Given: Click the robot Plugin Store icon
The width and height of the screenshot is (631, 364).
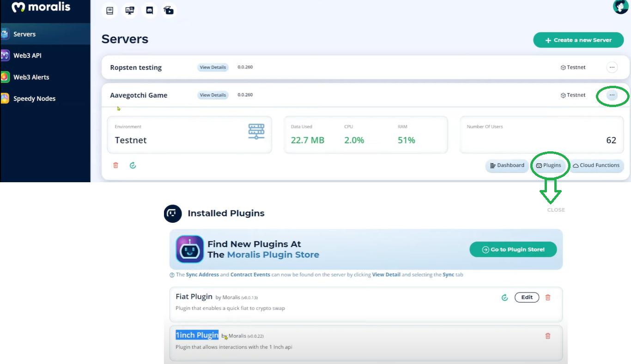Looking at the screenshot, I should coord(190,249).
